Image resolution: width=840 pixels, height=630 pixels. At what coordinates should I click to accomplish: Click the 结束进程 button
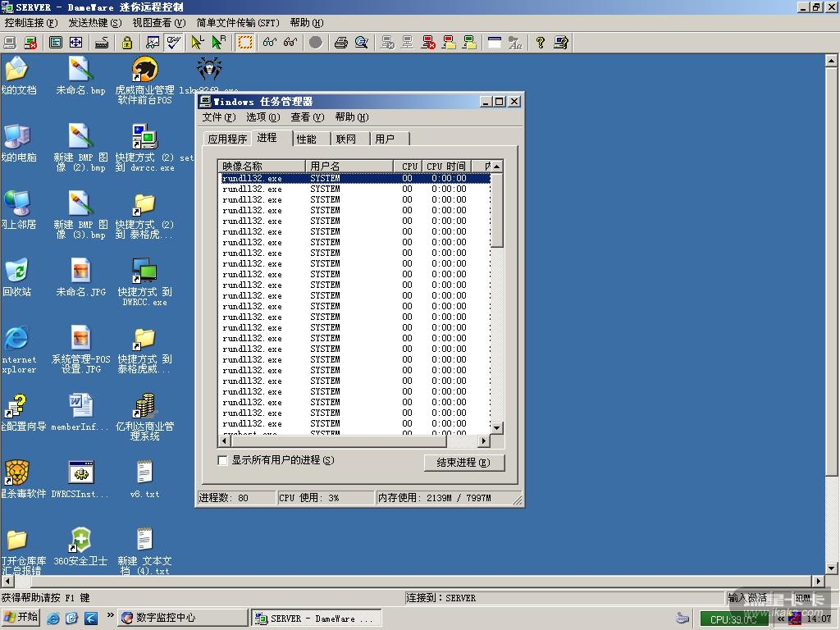[463, 463]
